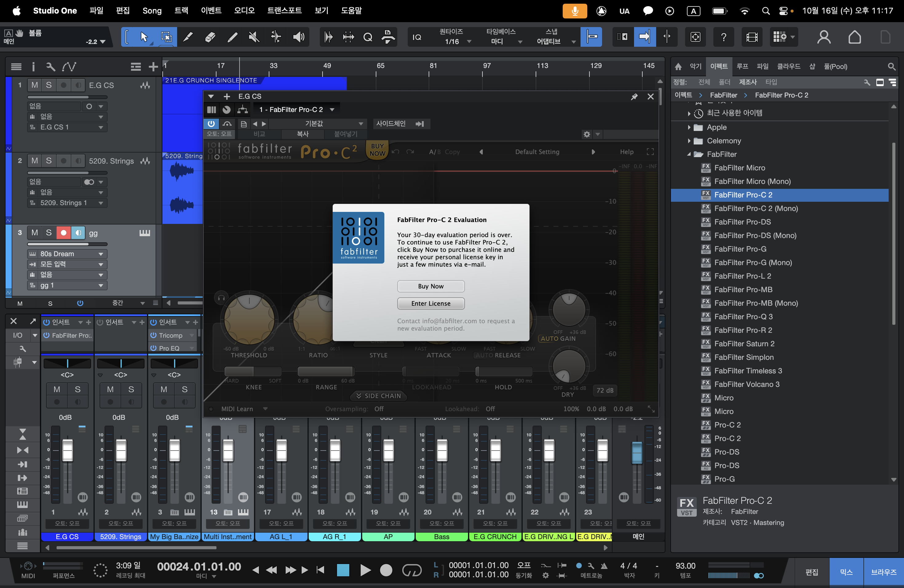Open the Start page home icon
This screenshot has height=588, width=904.
(x=854, y=37)
